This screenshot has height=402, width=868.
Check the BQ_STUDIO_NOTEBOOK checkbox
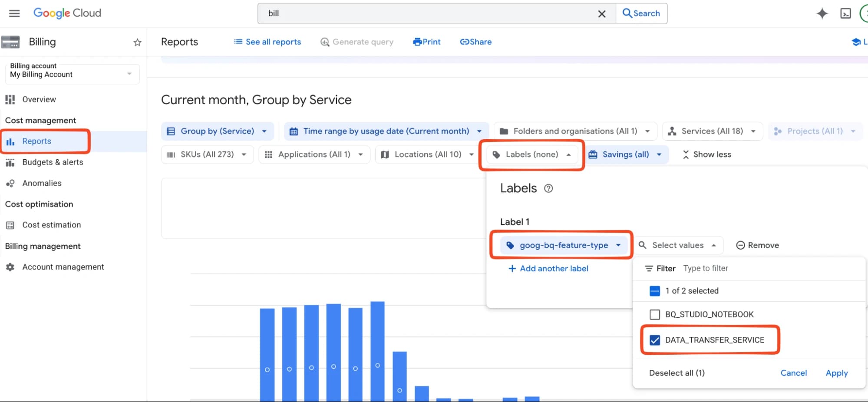point(654,314)
